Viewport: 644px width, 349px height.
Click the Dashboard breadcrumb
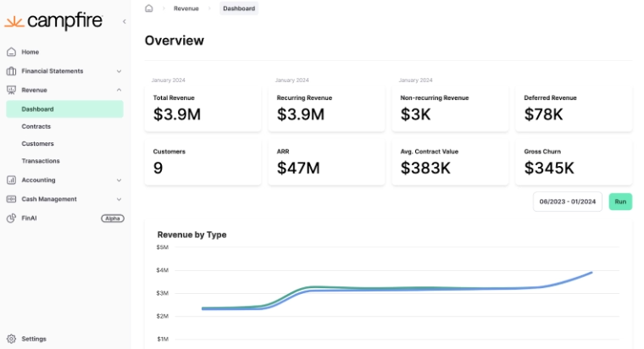(239, 8)
